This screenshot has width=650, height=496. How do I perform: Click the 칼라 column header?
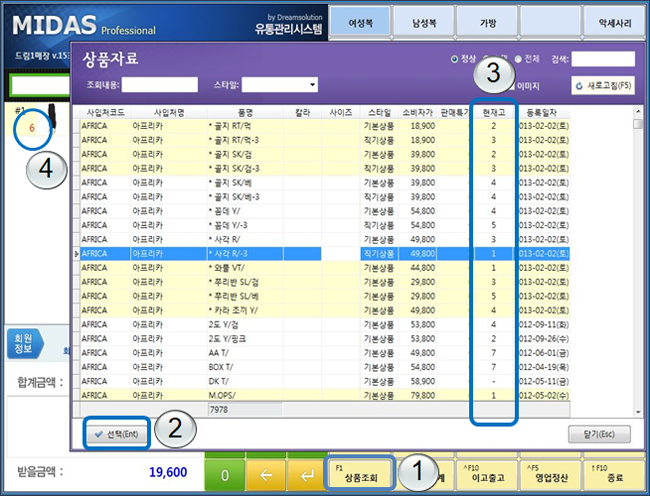(x=303, y=112)
